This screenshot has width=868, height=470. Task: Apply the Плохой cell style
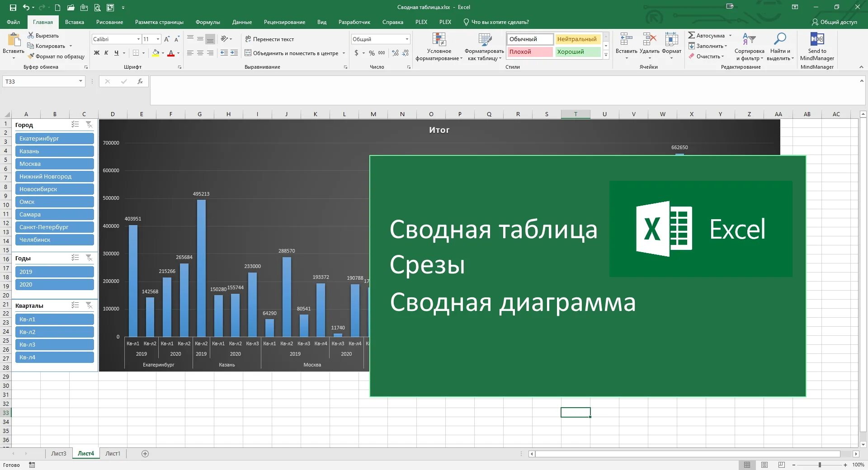pyautogui.click(x=530, y=52)
